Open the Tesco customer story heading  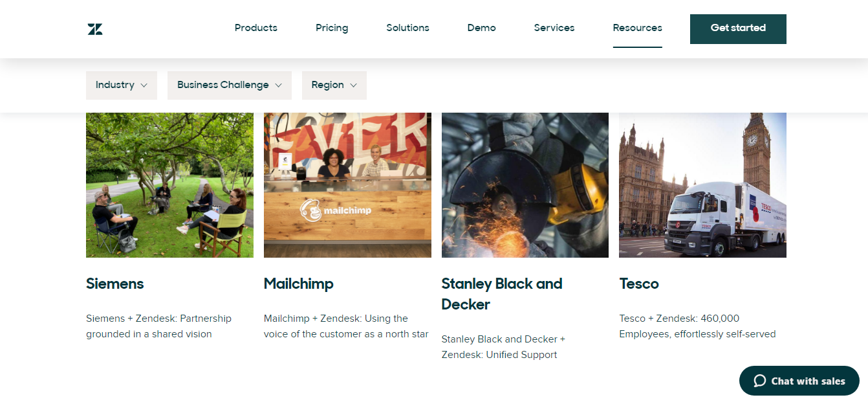pos(639,284)
